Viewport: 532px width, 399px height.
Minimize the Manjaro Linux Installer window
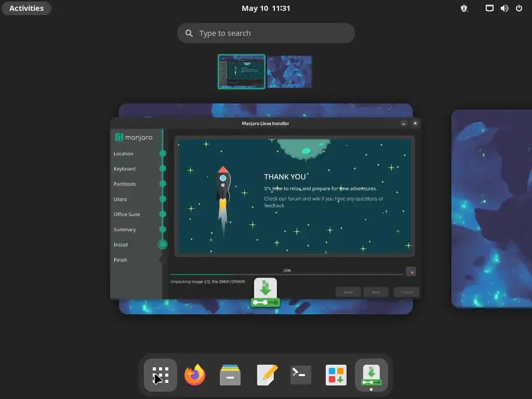403,124
